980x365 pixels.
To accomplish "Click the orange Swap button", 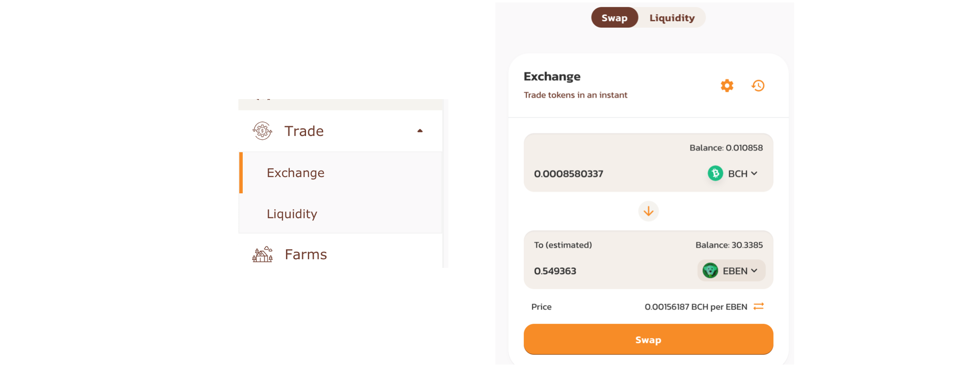I will coord(648,339).
